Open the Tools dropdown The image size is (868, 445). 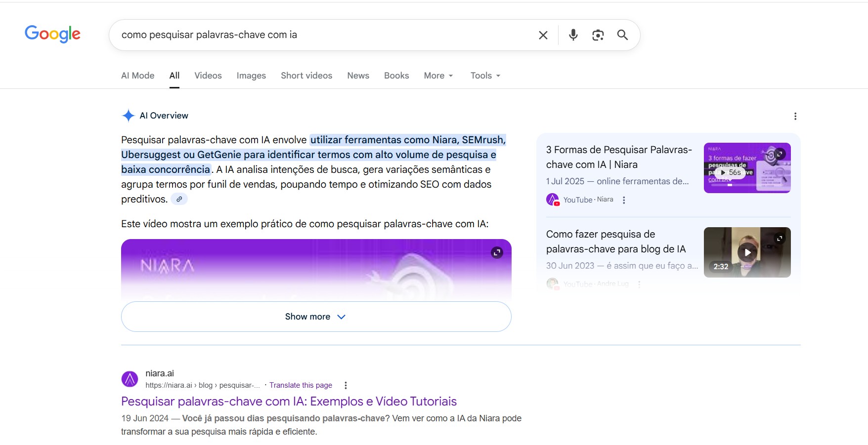(485, 76)
